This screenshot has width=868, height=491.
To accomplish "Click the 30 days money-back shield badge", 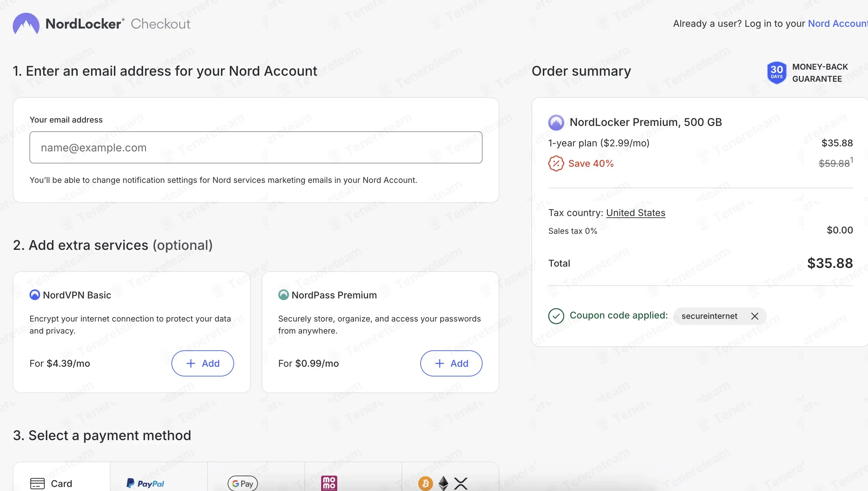I will pos(776,72).
